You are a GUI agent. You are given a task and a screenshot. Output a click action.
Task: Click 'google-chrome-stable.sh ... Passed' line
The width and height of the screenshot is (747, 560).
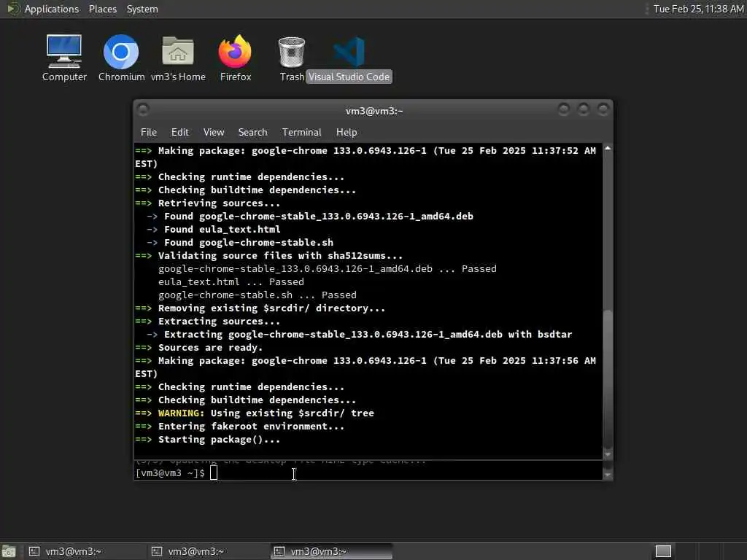click(x=258, y=295)
